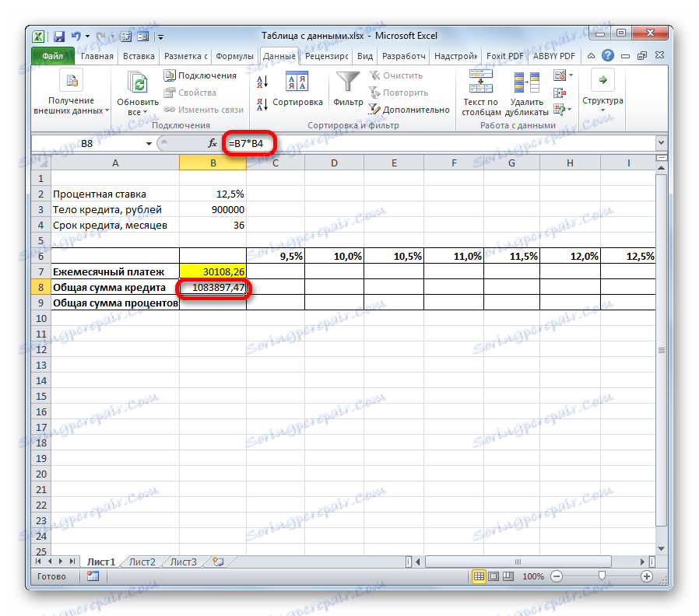
Task: Open the Сортировка dialog
Action: [297, 89]
